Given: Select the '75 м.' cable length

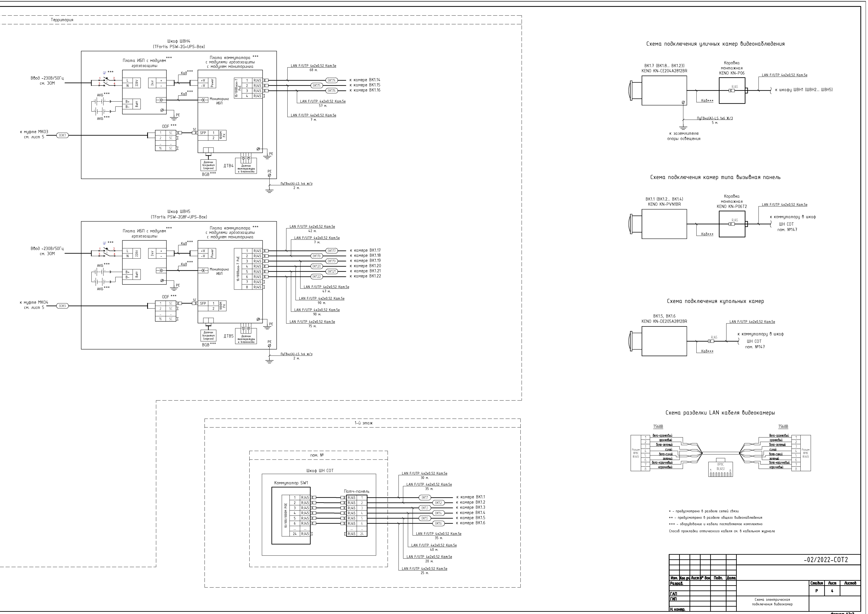Looking at the screenshot, I should click(x=312, y=326).
